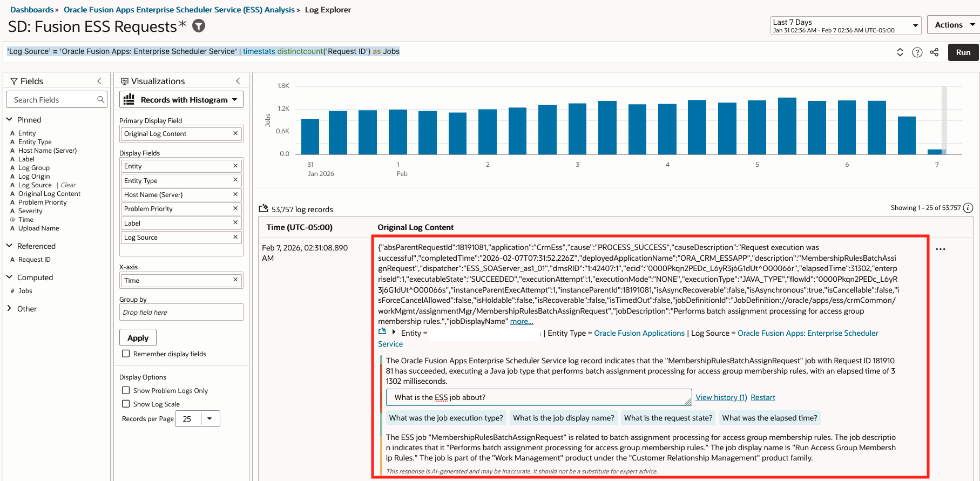Click the AI question input box
The width and height of the screenshot is (980, 481).
click(x=538, y=397)
